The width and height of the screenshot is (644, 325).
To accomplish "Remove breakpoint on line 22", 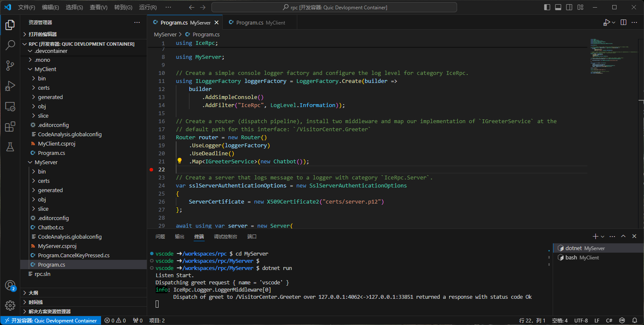I will point(151,169).
